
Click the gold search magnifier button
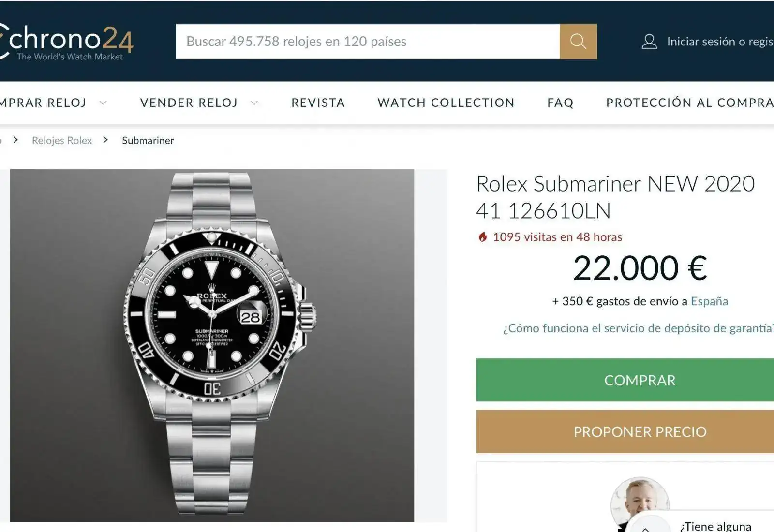click(x=578, y=42)
